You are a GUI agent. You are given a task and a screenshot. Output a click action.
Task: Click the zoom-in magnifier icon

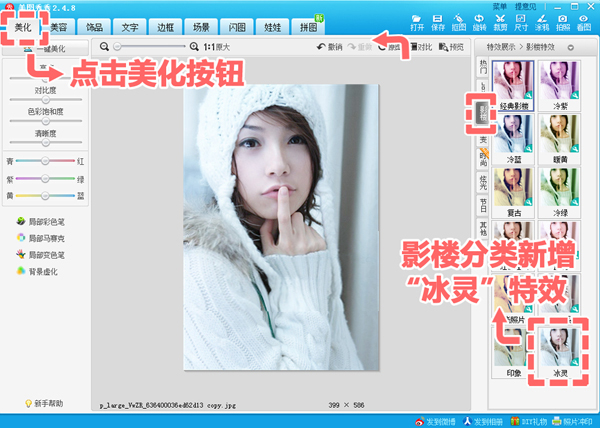click(194, 47)
